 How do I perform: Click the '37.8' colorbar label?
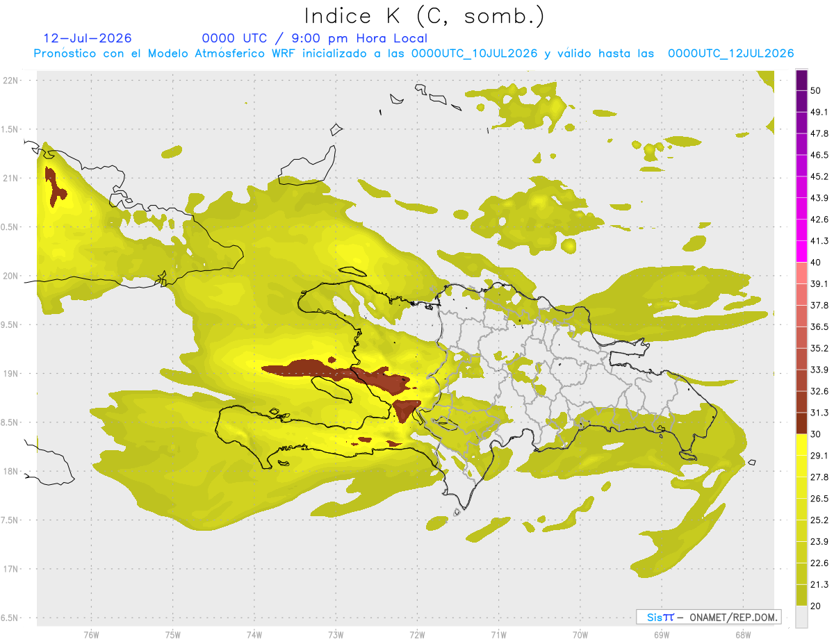pyautogui.click(x=819, y=305)
